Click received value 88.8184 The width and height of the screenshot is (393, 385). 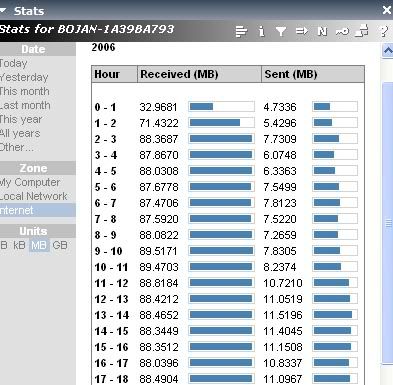[159, 283]
